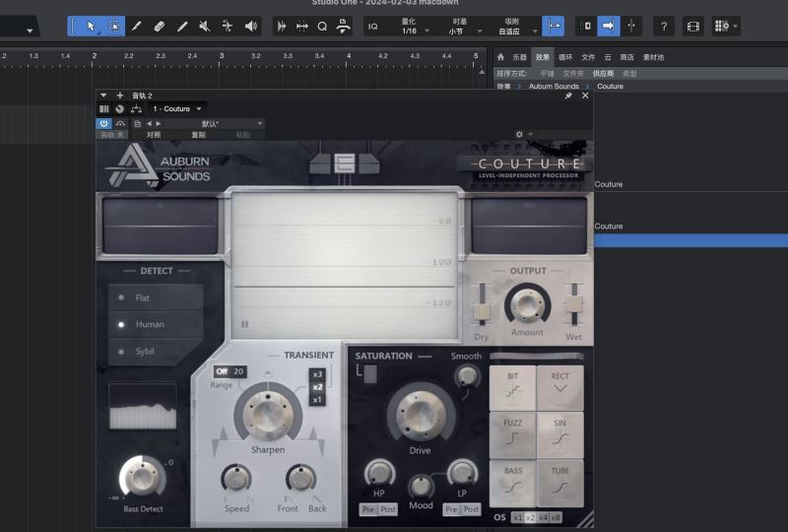
Task: Open the toolbar customization grid menu
Action: click(x=726, y=27)
